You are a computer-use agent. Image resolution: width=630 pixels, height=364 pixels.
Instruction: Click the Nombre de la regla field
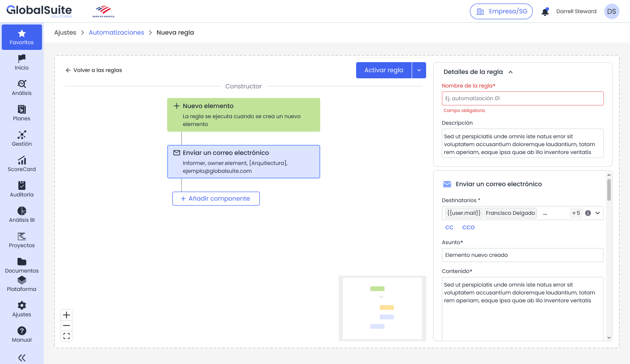click(523, 98)
